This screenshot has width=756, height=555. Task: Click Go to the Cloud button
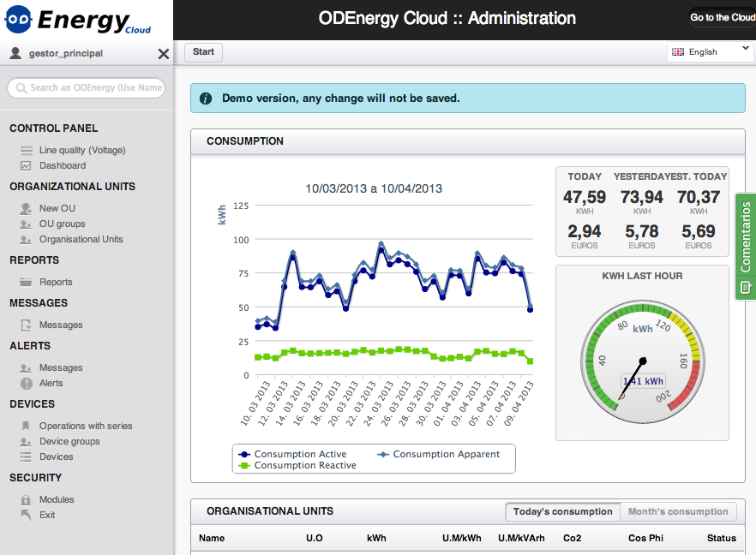[x=722, y=18]
